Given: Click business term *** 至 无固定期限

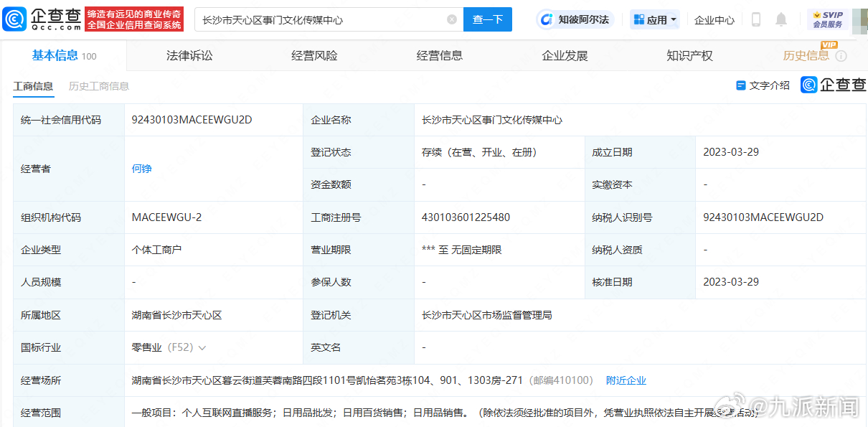Looking at the screenshot, I should click(x=462, y=250).
